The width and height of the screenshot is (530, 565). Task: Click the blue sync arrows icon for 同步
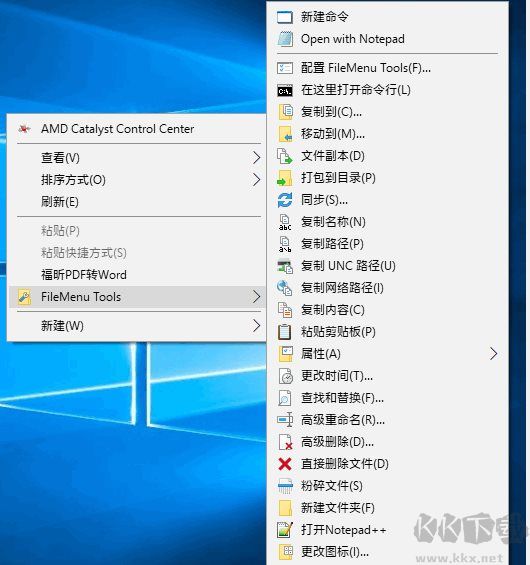285,200
